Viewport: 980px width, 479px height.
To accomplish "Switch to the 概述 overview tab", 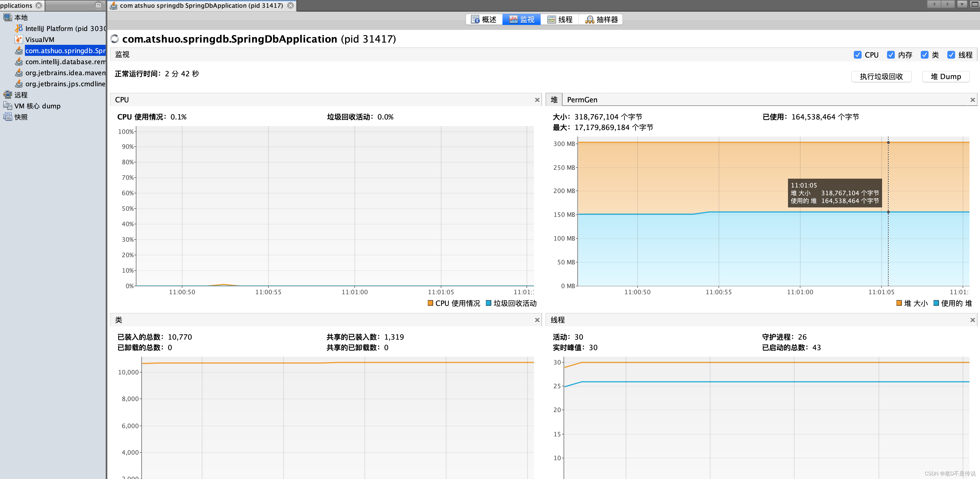I will coord(484,19).
